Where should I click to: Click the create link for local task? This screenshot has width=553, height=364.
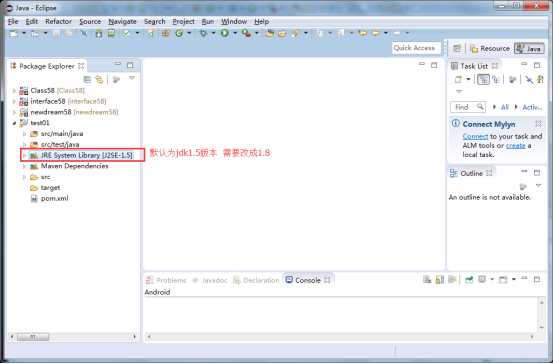point(516,146)
